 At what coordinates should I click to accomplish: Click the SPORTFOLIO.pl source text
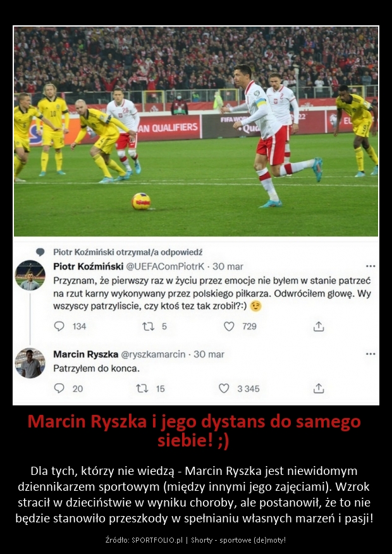[x=157, y=540]
